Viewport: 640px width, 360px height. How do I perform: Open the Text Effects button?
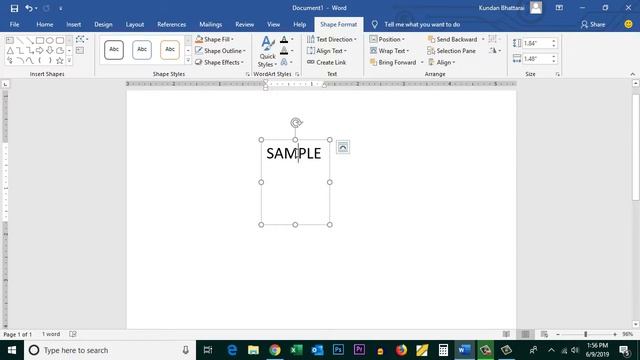pyautogui.click(x=287, y=62)
